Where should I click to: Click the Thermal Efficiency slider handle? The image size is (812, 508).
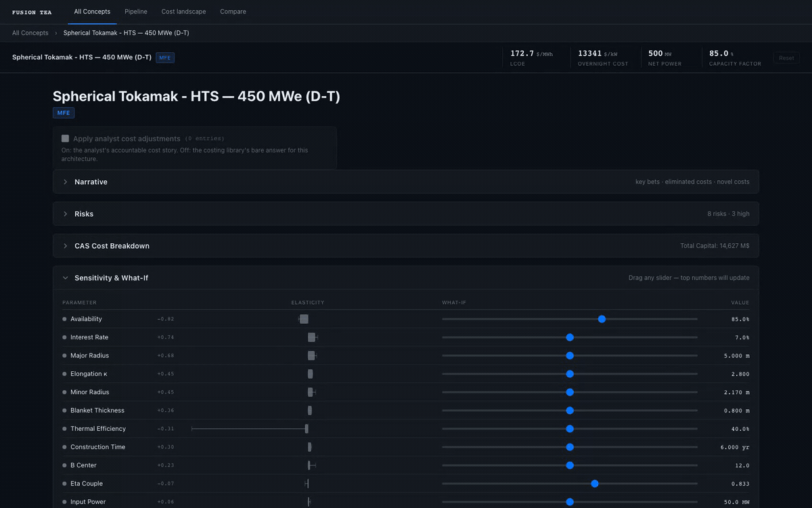tap(570, 429)
